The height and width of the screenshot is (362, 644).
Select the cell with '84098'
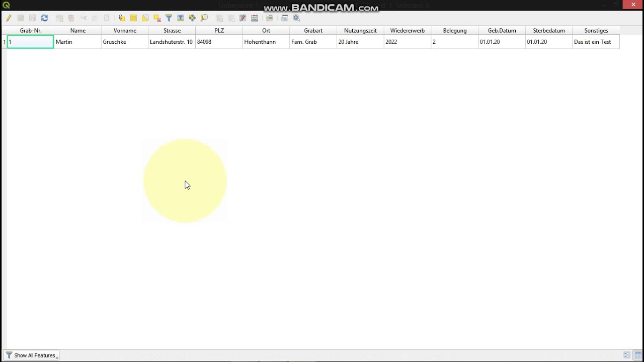click(x=219, y=42)
